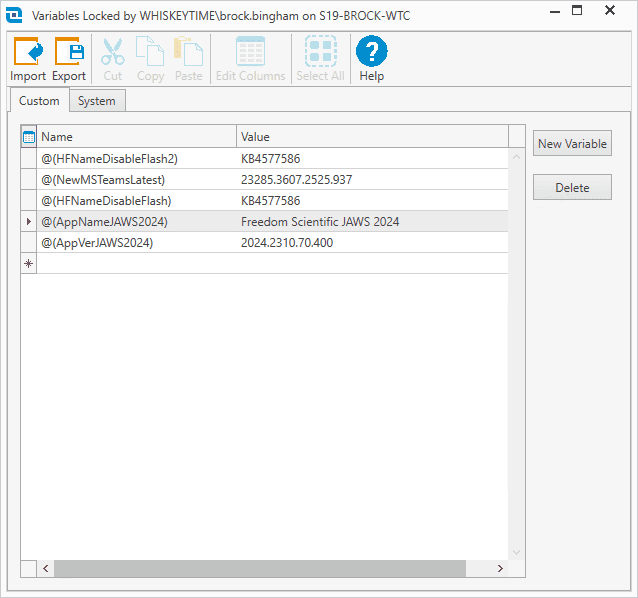Click the New Variable button
Image resolution: width=638 pixels, height=598 pixels.
572,144
